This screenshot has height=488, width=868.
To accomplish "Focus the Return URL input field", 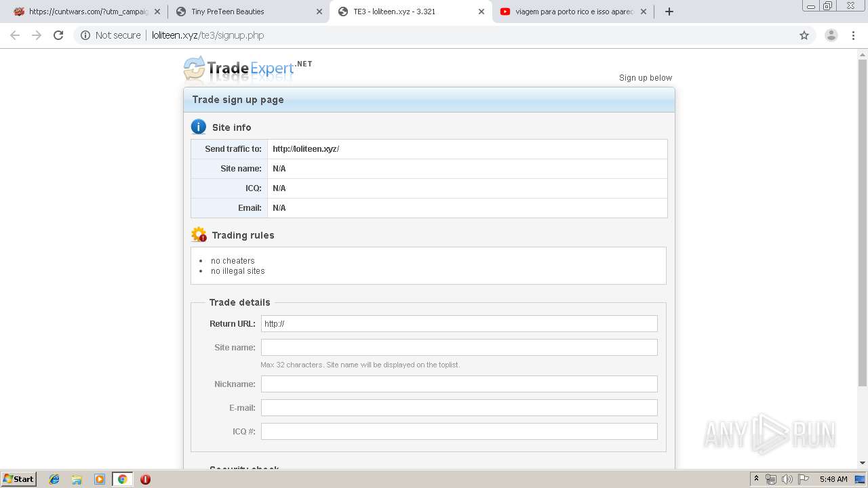I will click(459, 323).
